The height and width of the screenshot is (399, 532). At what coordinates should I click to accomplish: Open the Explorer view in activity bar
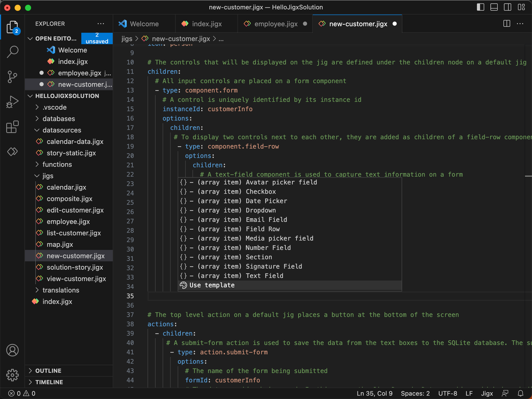point(12,27)
